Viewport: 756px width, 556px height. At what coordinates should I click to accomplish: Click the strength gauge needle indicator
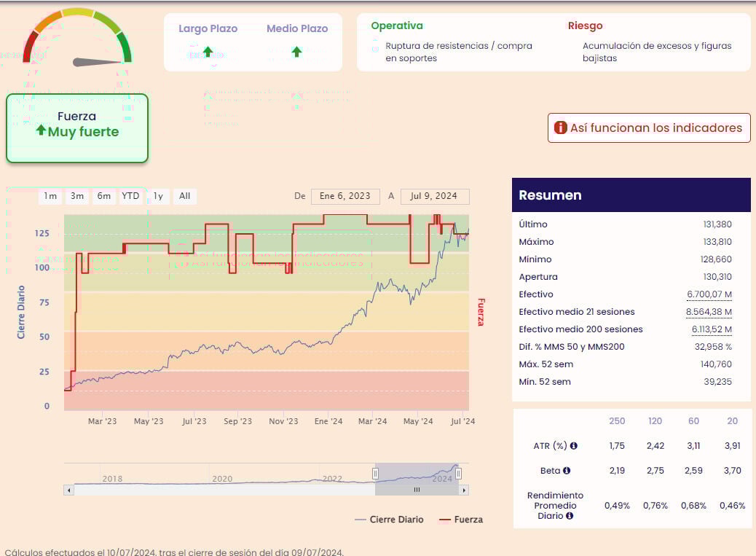[x=98, y=62]
